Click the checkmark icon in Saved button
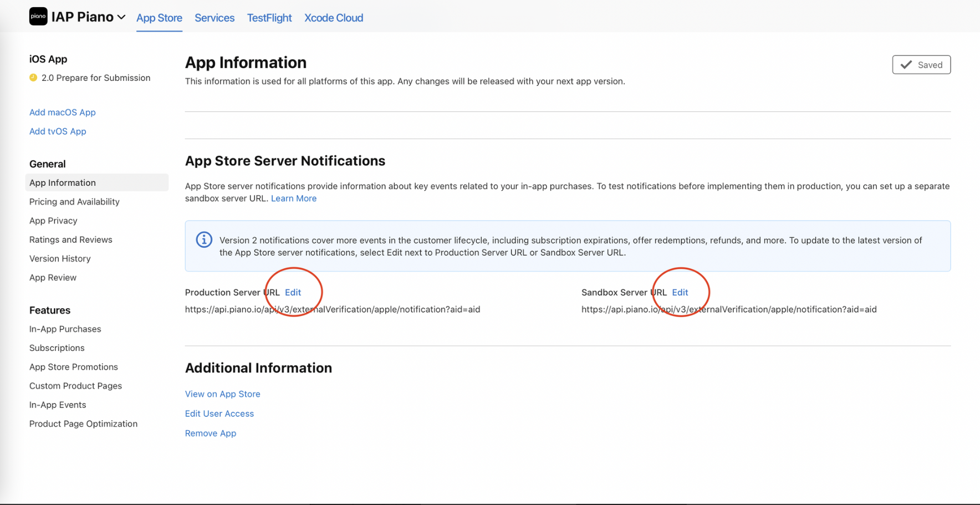980x505 pixels. (x=906, y=65)
